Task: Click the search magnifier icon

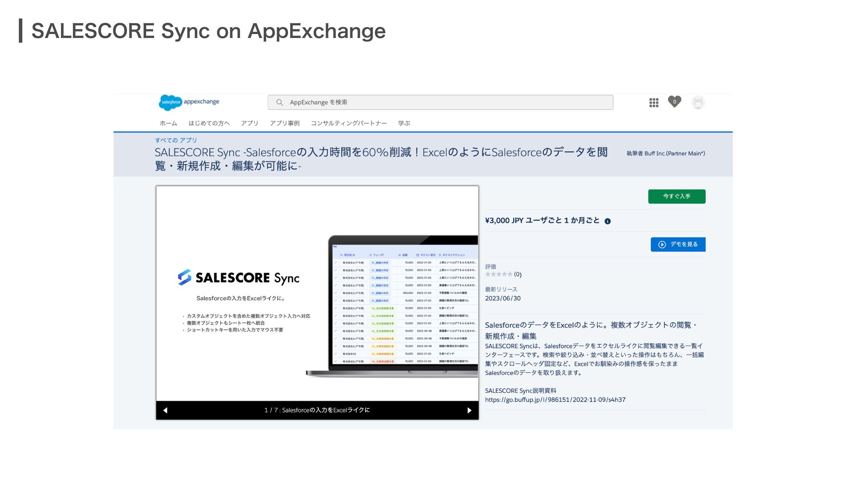Action: (280, 102)
